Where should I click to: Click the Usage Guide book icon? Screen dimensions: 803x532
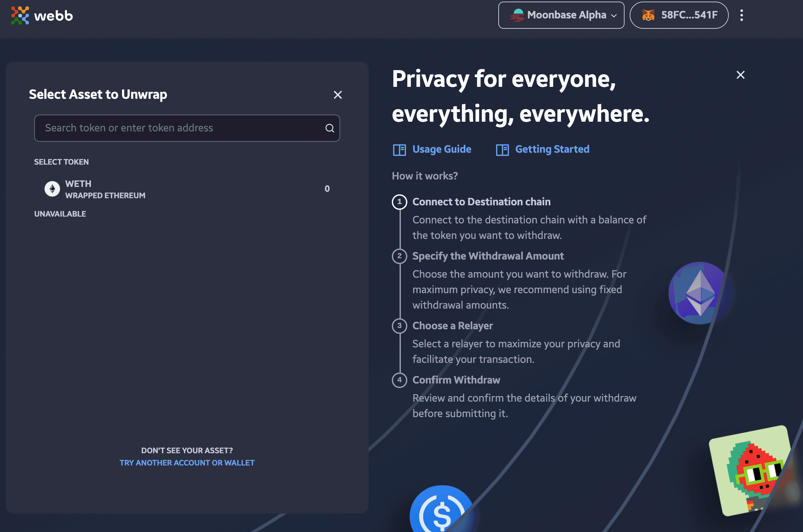point(399,149)
